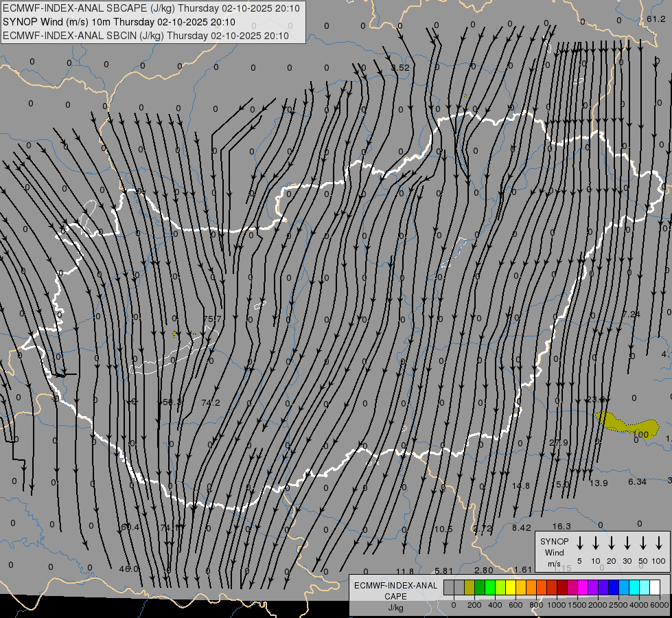Pick the red 1000 J/kg CAPE swatch

point(562,587)
